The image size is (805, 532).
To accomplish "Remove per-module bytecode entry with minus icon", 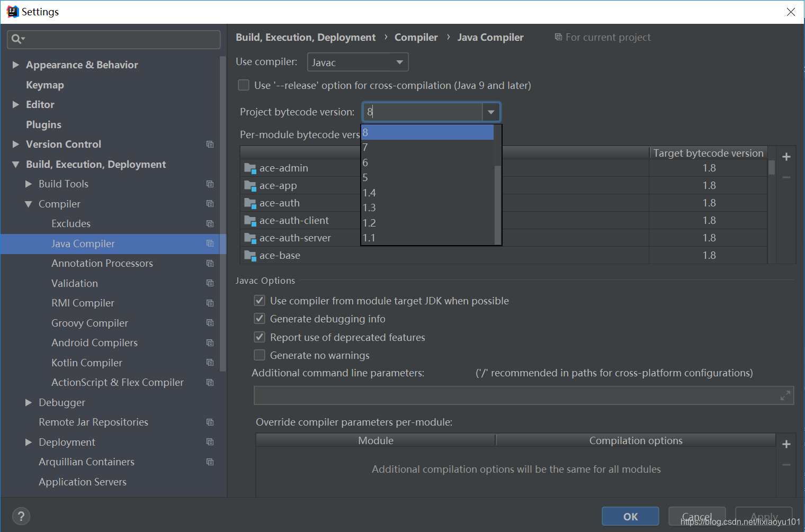I will (x=786, y=177).
